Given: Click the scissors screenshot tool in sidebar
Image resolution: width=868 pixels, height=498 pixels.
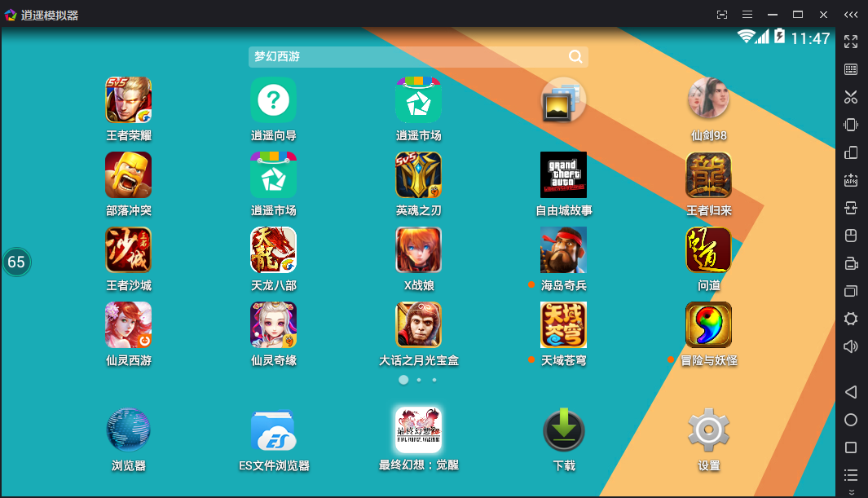Looking at the screenshot, I should click(851, 97).
